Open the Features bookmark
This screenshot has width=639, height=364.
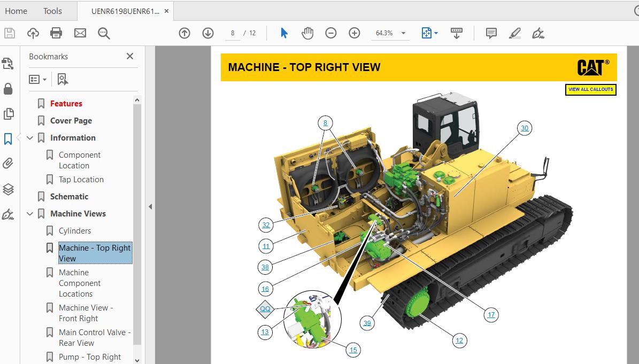point(66,103)
